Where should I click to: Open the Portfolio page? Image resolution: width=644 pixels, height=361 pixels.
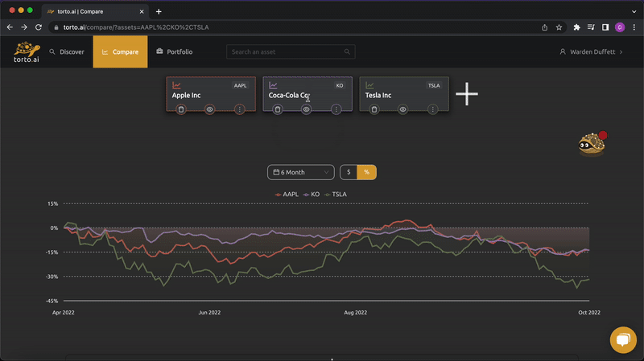[x=175, y=51]
